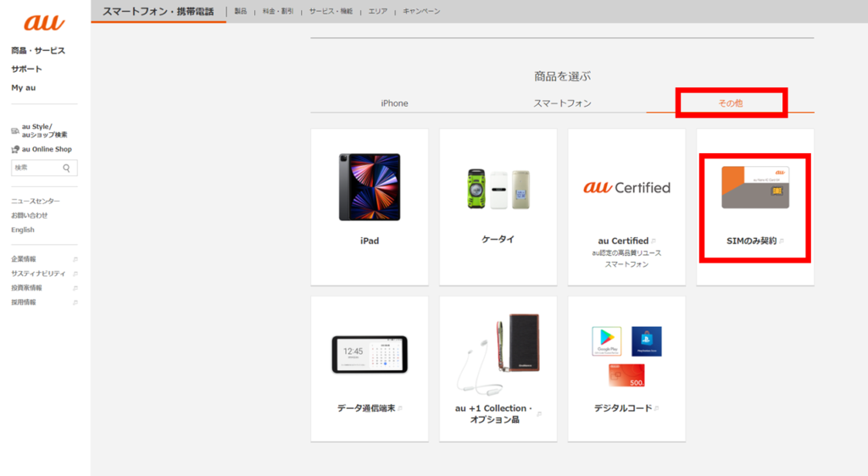The height and width of the screenshot is (476, 868).
Task: Open the iPad product image
Action: point(370,187)
